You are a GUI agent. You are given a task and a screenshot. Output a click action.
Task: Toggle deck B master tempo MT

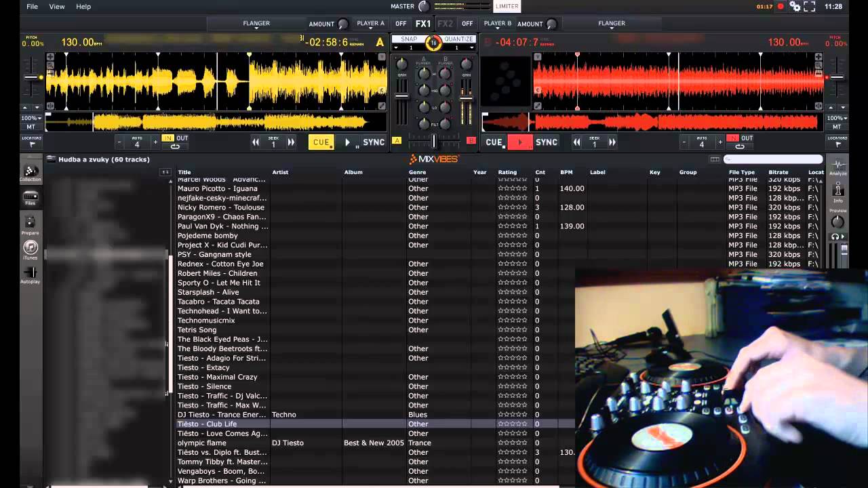coord(837,127)
